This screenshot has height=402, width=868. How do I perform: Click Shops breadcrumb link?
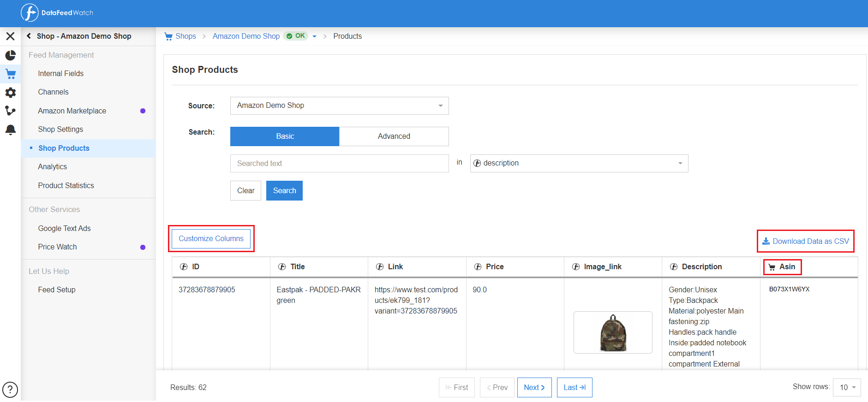click(186, 36)
